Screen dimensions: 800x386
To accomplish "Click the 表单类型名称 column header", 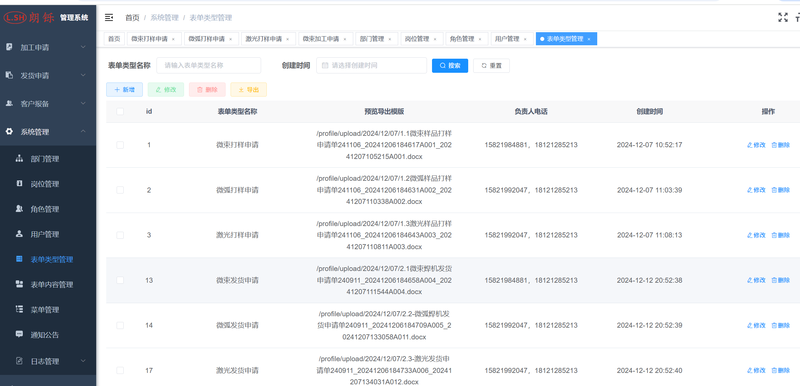I will point(237,111).
